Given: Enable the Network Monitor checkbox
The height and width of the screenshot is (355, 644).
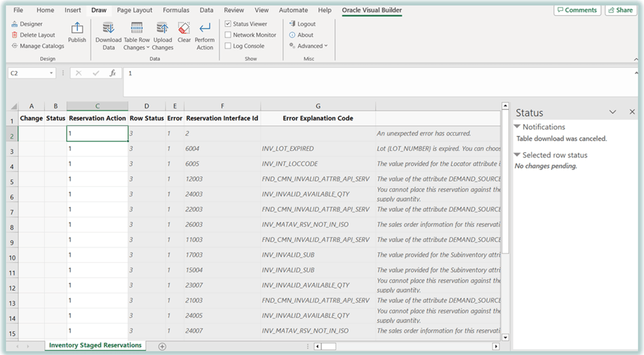Looking at the screenshot, I should coord(228,35).
